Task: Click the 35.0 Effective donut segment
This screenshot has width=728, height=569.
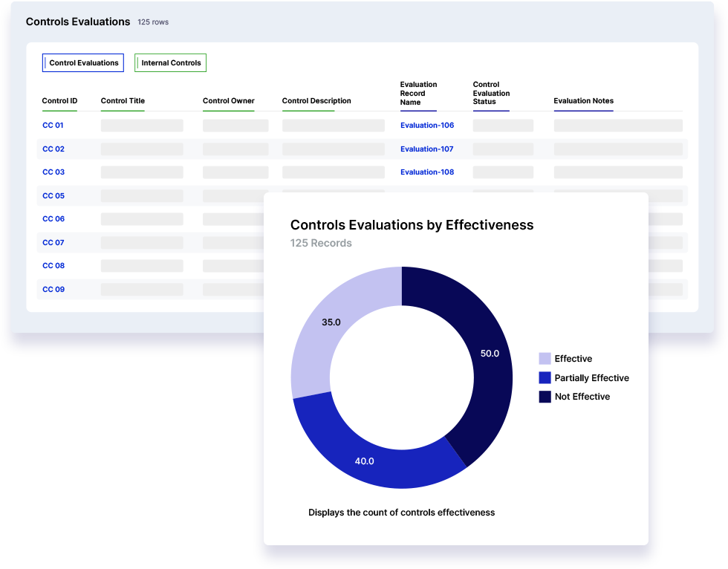Action: (x=331, y=322)
